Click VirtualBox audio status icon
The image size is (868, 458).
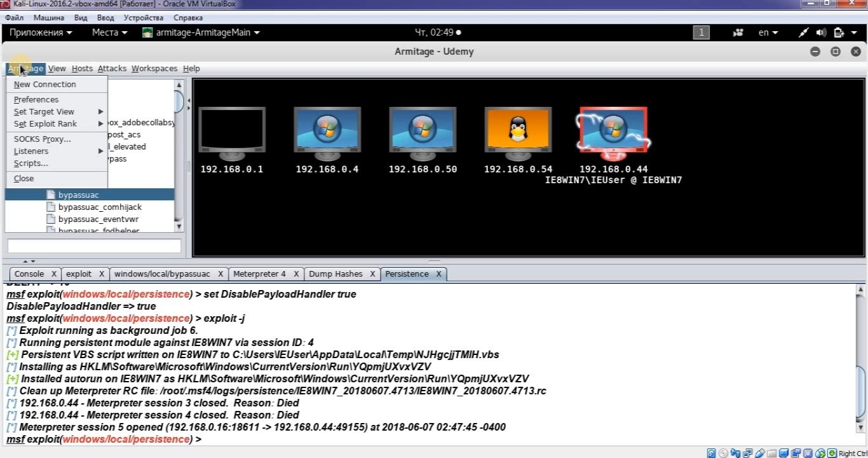click(x=735, y=454)
